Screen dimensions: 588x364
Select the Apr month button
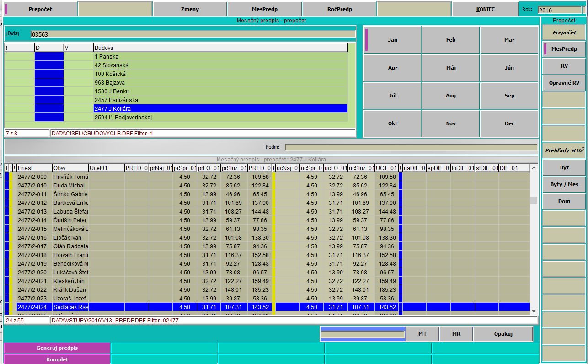pos(392,68)
